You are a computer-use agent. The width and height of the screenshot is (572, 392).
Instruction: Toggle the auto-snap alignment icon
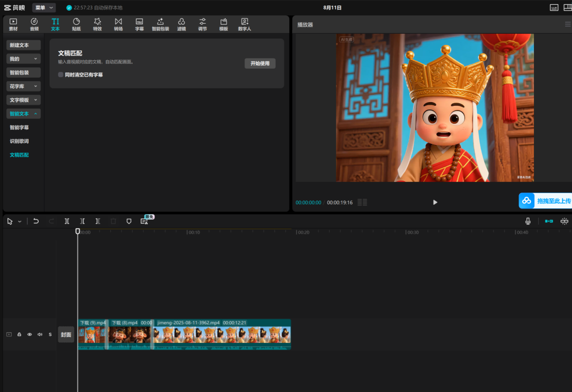(565, 221)
